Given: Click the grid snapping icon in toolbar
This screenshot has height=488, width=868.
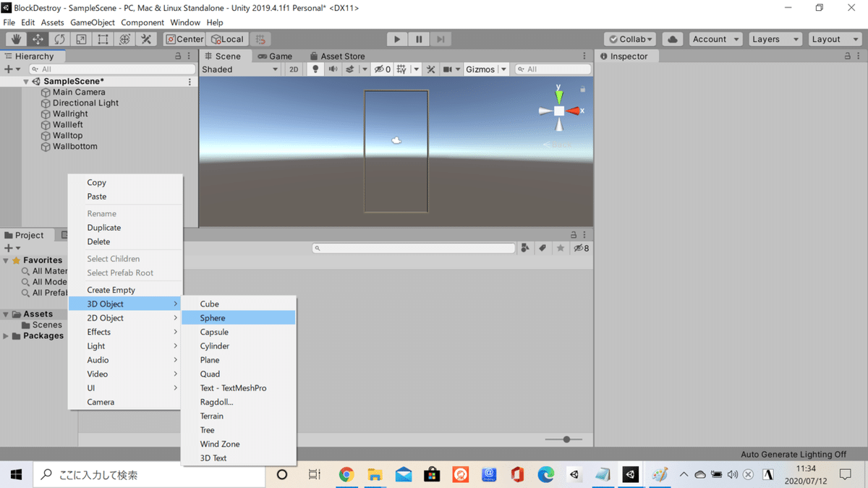Looking at the screenshot, I should [x=261, y=39].
